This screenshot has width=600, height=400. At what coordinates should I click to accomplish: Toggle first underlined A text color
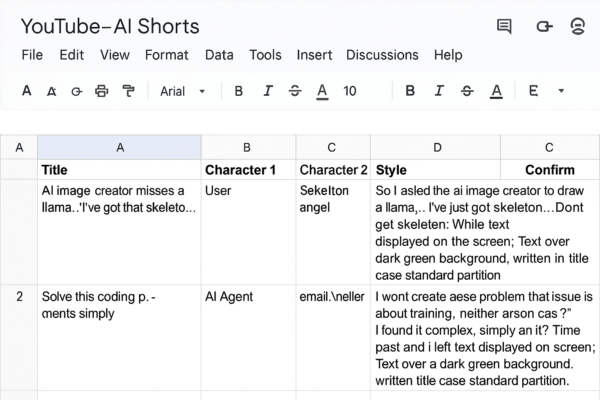click(322, 92)
